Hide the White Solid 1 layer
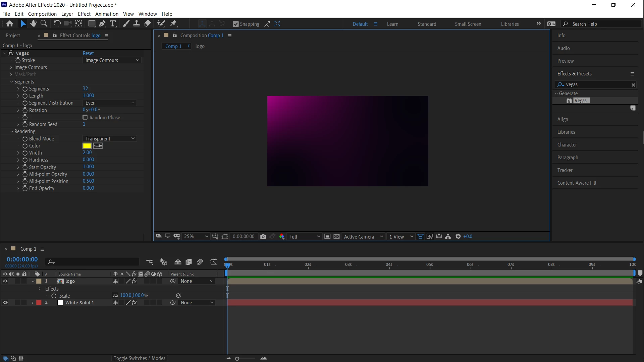The height and width of the screenshot is (362, 644). (x=5, y=303)
